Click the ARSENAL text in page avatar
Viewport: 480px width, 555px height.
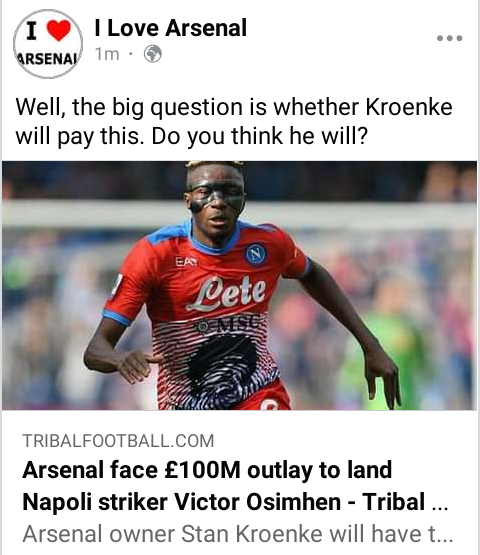47,59
